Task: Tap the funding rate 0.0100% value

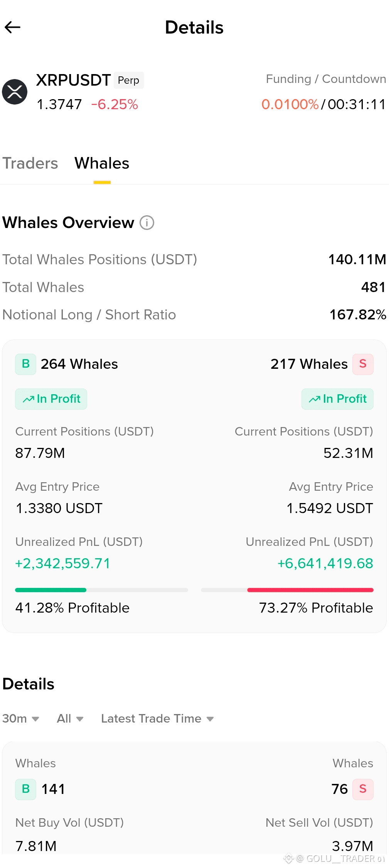Action: 290,105
